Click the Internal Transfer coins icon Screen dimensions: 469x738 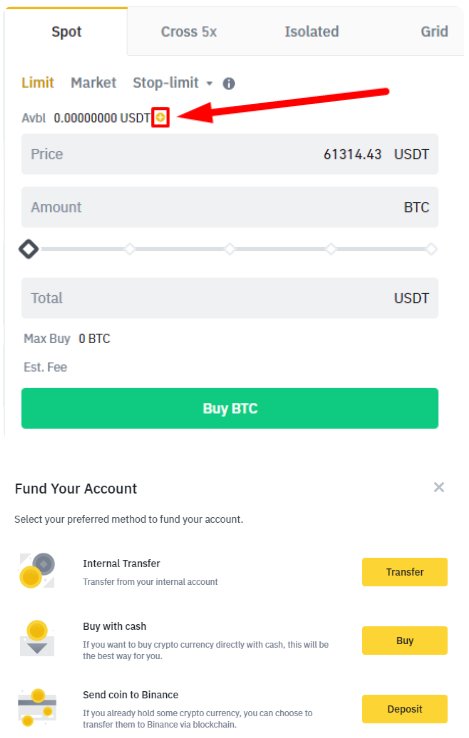pyautogui.click(x=37, y=571)
